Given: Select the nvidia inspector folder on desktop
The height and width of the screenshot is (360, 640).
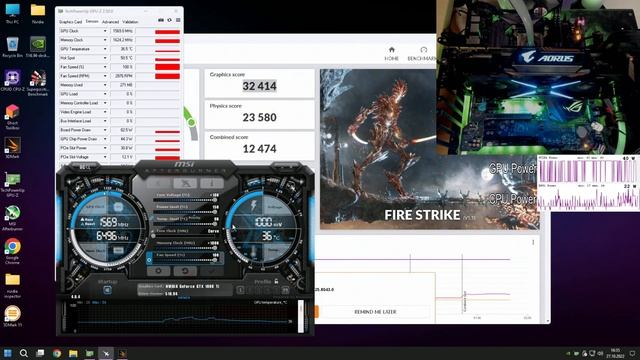Looking at the screenshot, I should click(12, 285).
